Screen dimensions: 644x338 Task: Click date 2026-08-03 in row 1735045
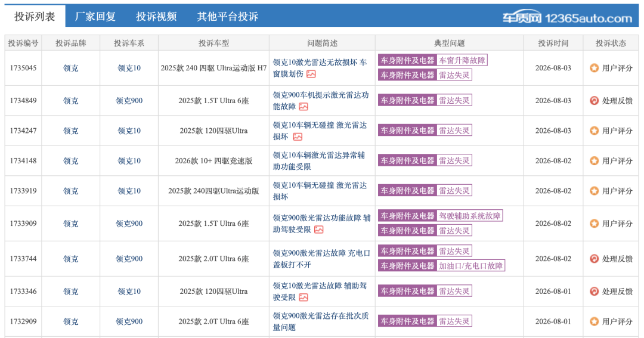(553, 68)
